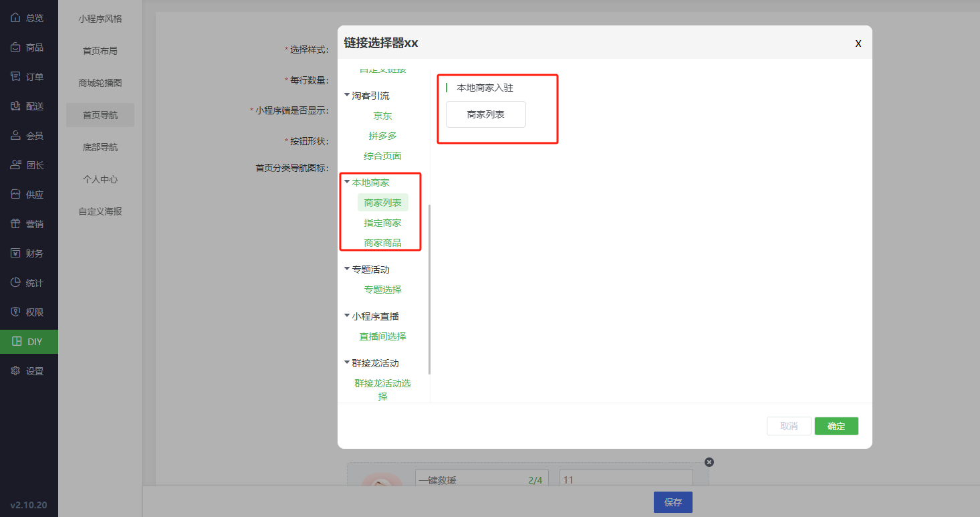Open 商城轮播图 menu item
The width and height of the screenshot is (980, 517).
[x=100, y=83]
